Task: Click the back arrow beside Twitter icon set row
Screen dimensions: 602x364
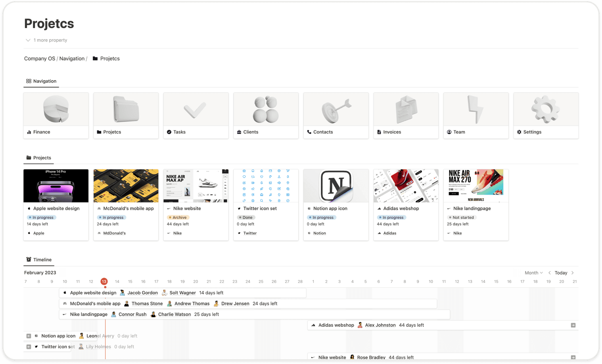Action: (x=29, y=347)
